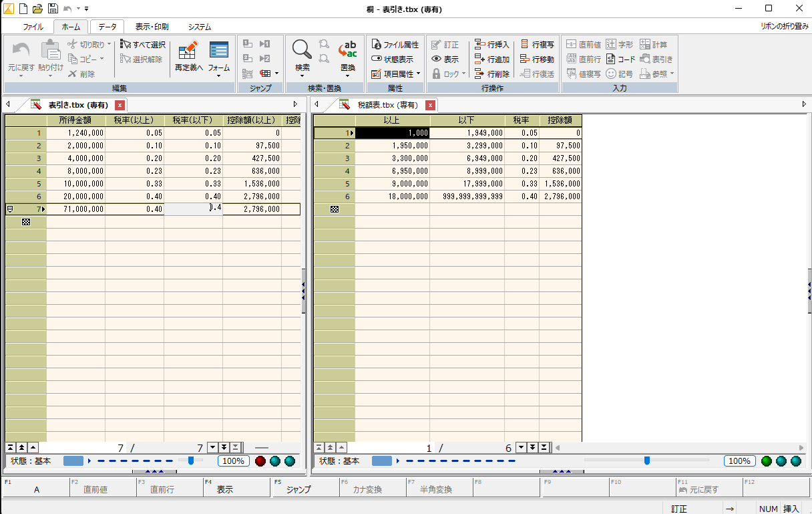The height and width of the screenshot is (514, 812).
Task: Expand the 項目属性 dropdown arrow
Action: pos(418,74)
